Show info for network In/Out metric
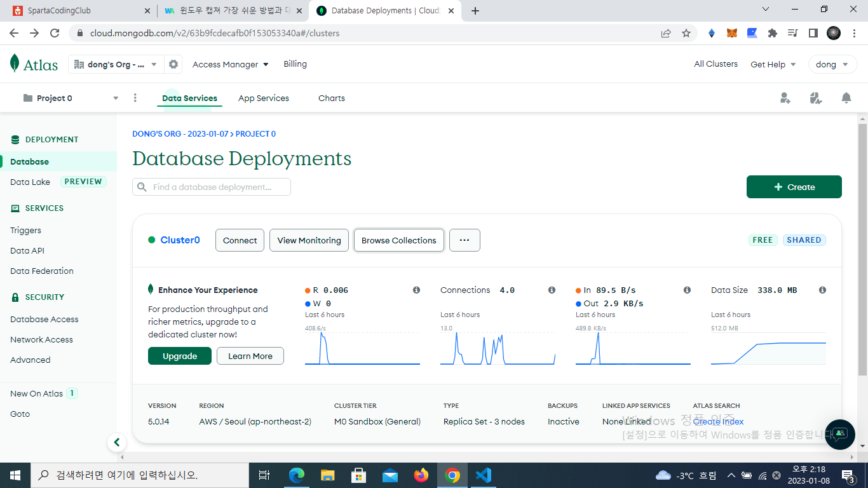868x488 pixels. [687, 290]
